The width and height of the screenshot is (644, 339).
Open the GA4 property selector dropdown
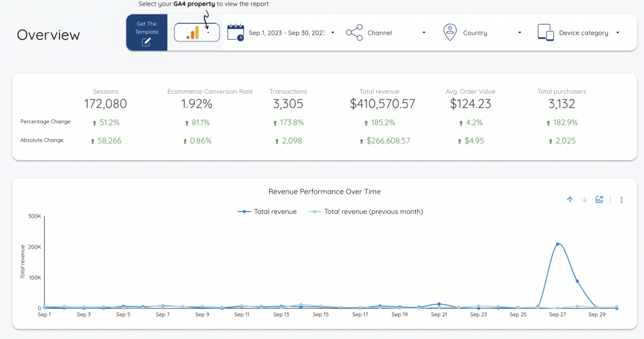click(197, 33)
